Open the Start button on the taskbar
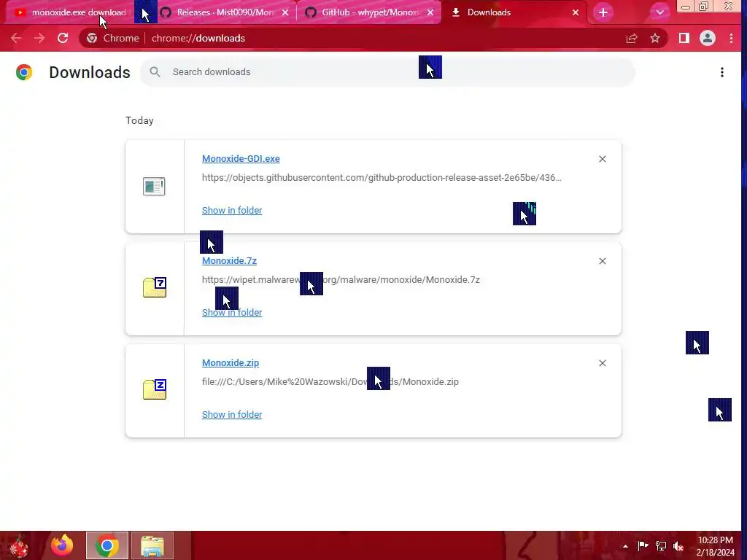 point(19,545)
